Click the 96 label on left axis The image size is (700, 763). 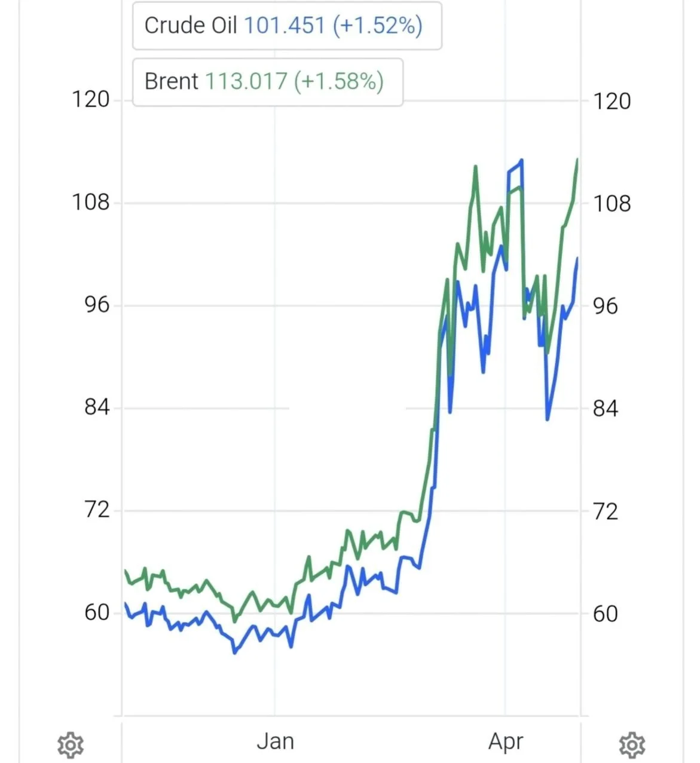tap(97, 305)
